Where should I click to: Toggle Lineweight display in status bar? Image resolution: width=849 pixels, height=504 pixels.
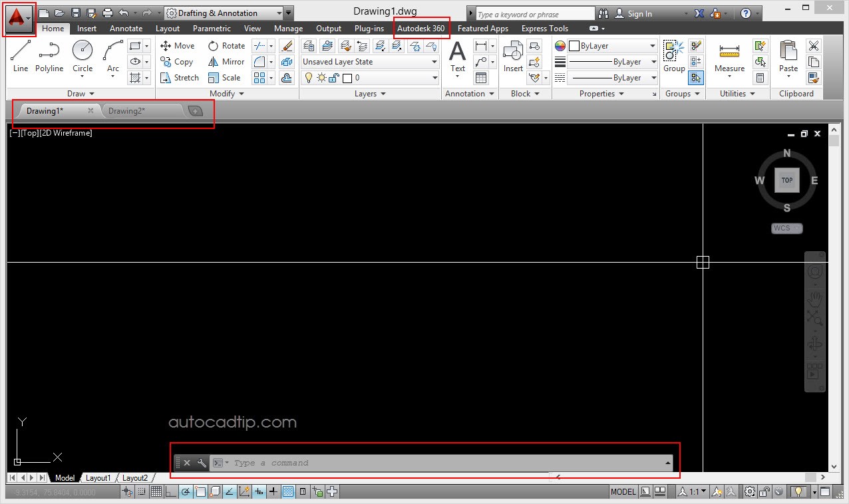click(273, 492)
